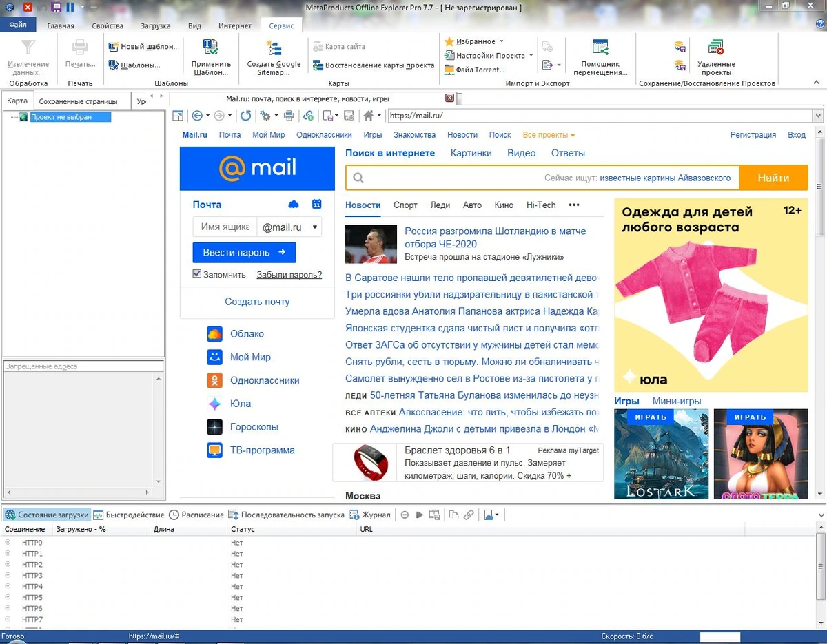This screenshot has height=644, width=827.
Task: Switch to the Быстродействие tab
Action: pos(130,515)
